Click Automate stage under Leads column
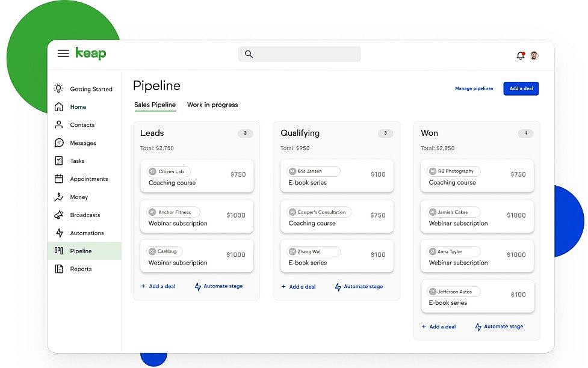Viewport: 588px width, 368px height. [x=219, y=286]
